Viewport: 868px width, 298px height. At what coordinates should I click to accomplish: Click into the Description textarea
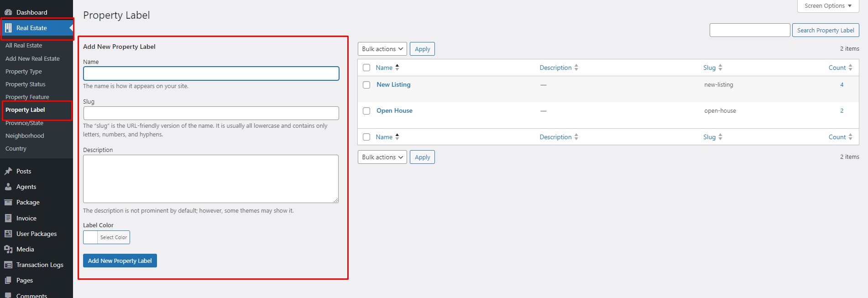211,179
